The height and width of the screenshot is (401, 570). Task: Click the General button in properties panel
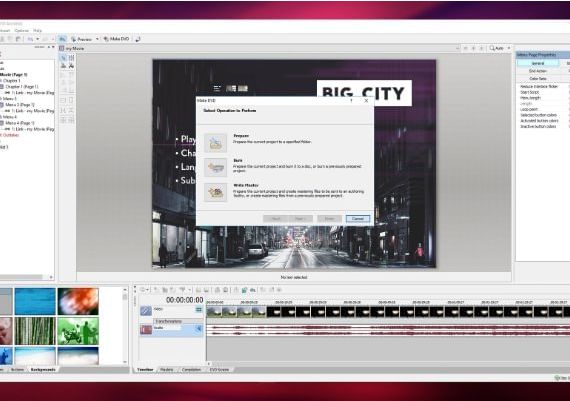pos(538,63)
